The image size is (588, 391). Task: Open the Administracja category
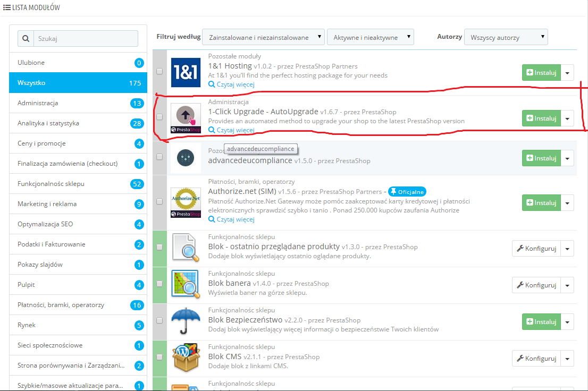78,103
